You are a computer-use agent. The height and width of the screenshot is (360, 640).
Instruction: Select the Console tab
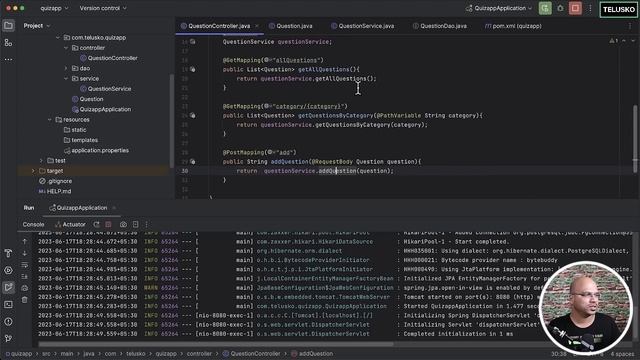[x=33, y=224]
